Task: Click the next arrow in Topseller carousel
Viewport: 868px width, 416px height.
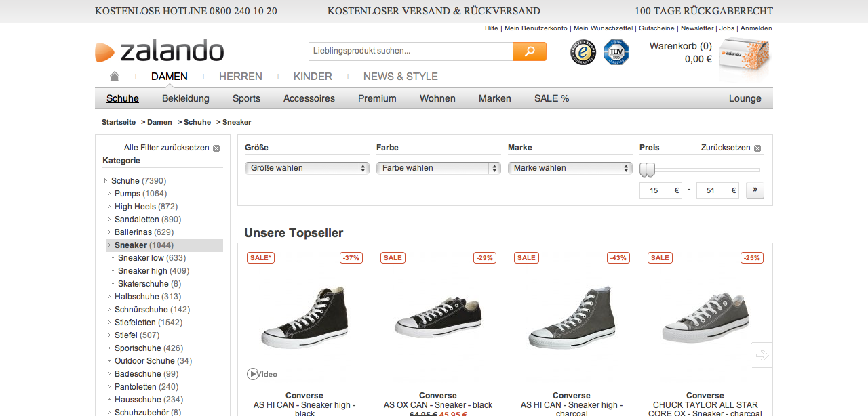Action: [x=762, y=355]
